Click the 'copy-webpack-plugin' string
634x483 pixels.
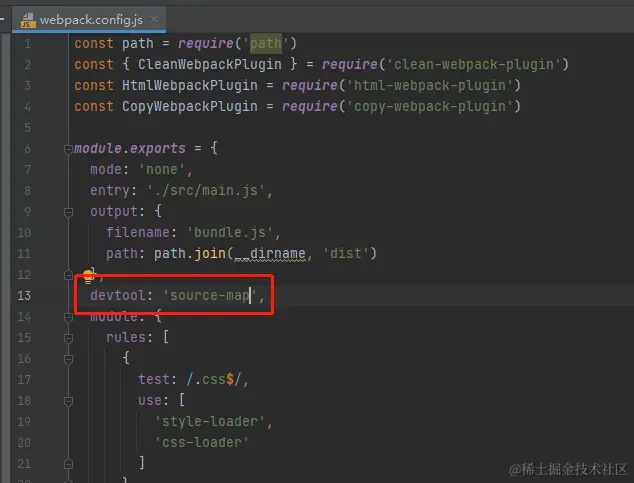click(x=429, y=106)
